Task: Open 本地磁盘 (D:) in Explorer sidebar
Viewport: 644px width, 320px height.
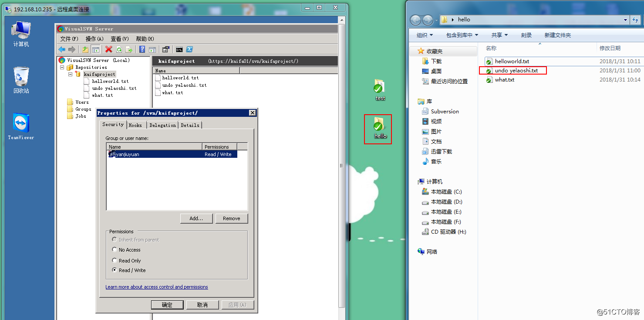Action: [x=446, y=202]
